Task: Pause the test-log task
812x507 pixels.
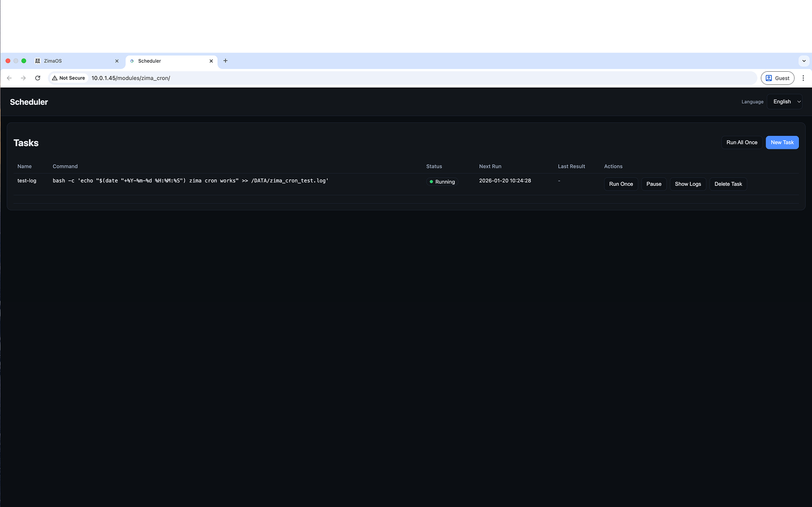Action: click(654, 184)
